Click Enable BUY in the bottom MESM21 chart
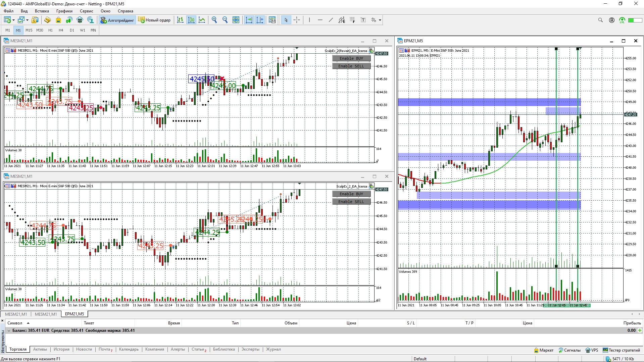The height and width of the screenshot is (362, 644). point(351,194)
